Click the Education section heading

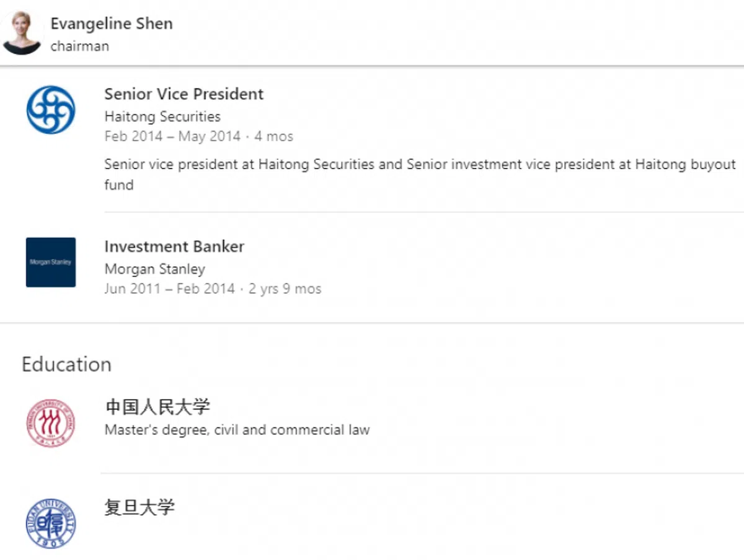click(x=66, y=364)
